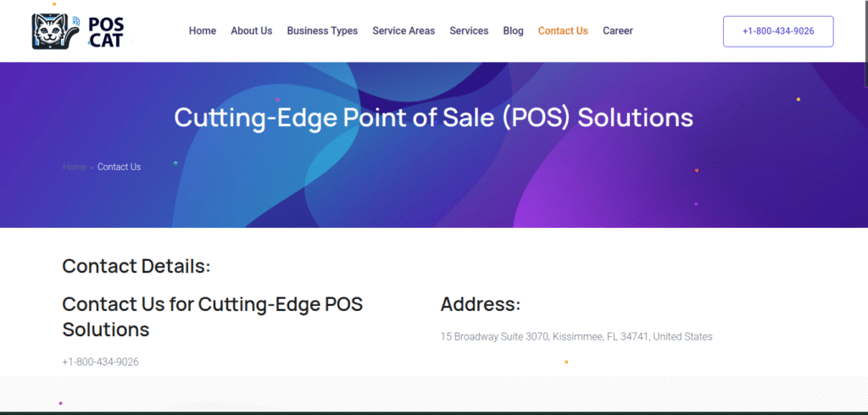Click the Contact Us breadcrumb item

pyautogui.click(x=119, y=167)
